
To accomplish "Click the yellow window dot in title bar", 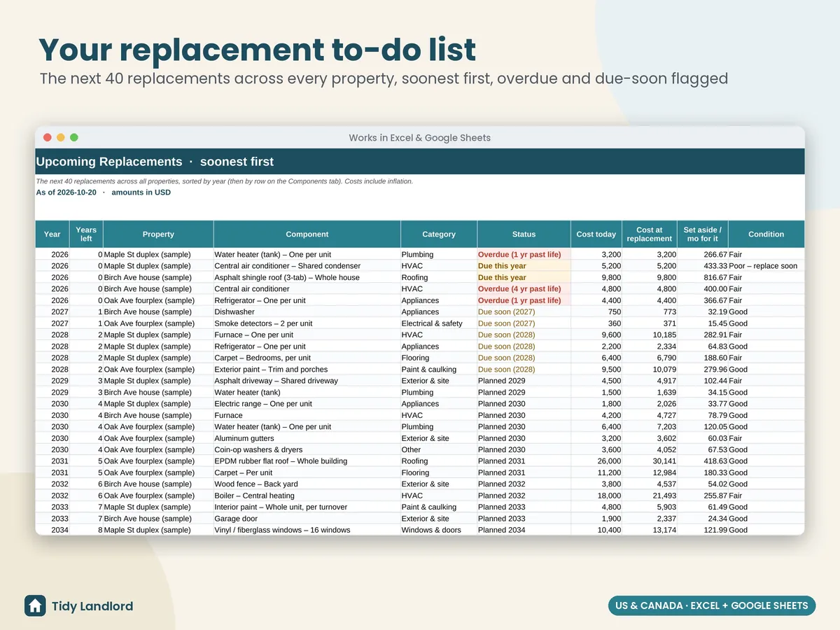I will (x=61, y=138).
